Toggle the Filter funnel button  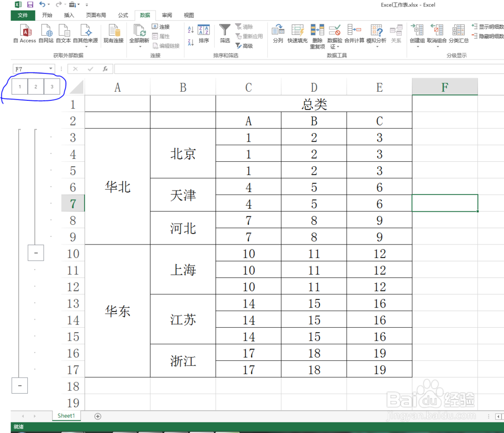click(x=225, y=34)
